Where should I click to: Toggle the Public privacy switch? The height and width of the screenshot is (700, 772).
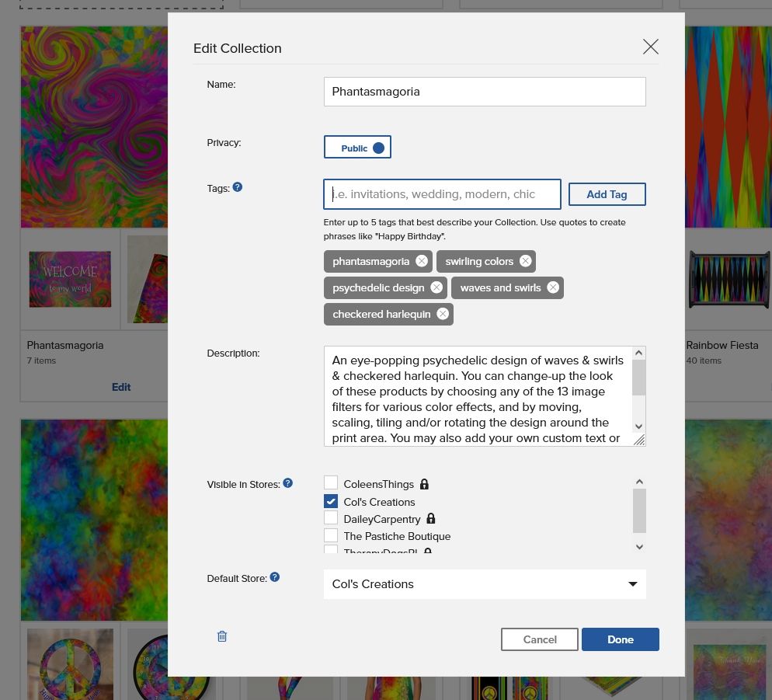click(357, 148)
